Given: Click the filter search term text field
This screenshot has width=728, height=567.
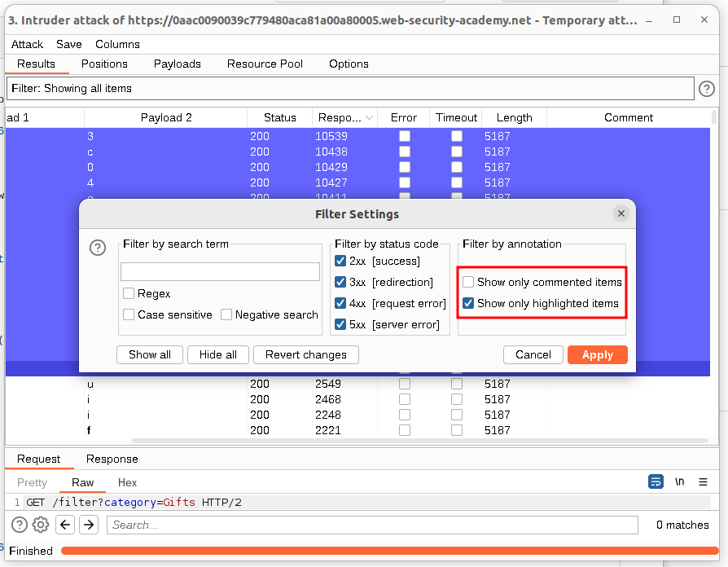Looking at the screenshot, I should click(220, 271).
